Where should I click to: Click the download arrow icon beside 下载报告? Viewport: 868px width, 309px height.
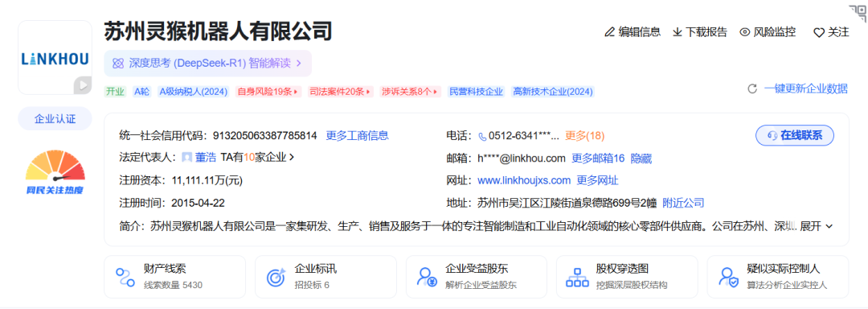677,32
